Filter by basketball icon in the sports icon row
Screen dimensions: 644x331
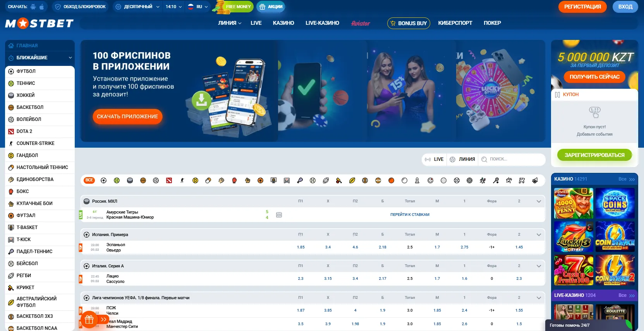(x=143, y=180)
